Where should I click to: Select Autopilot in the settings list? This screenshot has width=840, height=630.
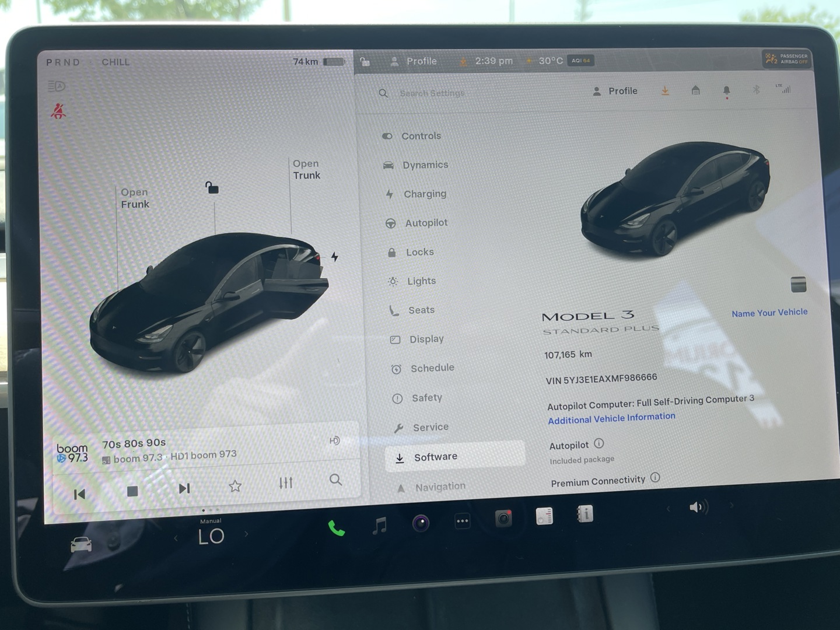coord(416,223)
